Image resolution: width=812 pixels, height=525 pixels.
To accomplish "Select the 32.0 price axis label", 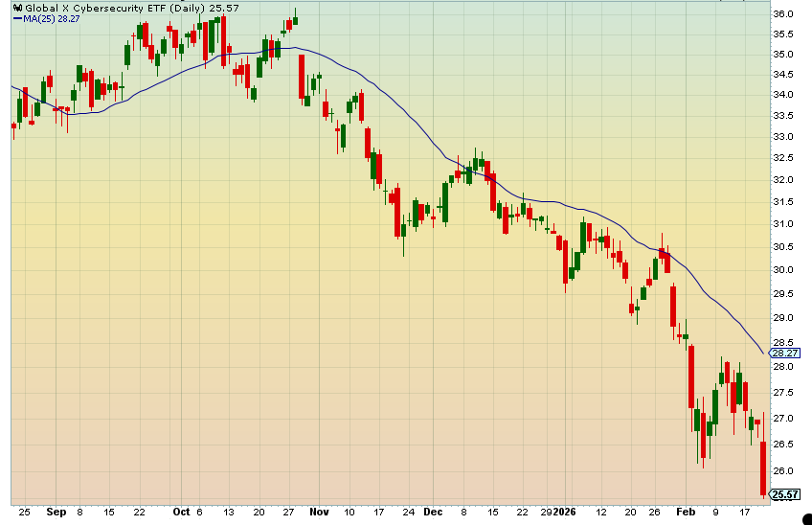I will point(783,180).
